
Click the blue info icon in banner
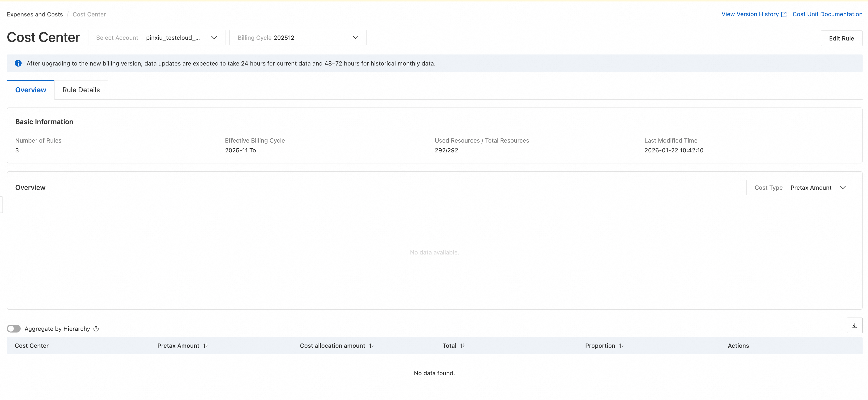18,63
